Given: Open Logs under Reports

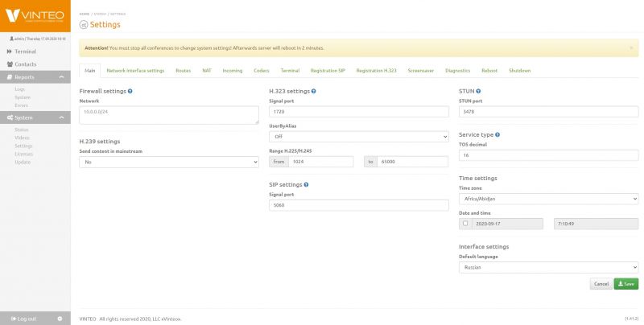Looking at the screenshot, I should point(19,89).
